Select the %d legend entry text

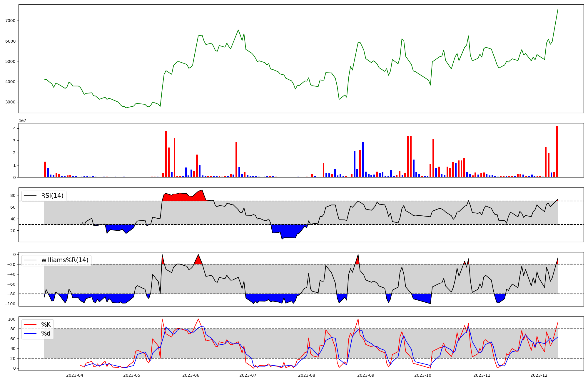coord(46,334)
